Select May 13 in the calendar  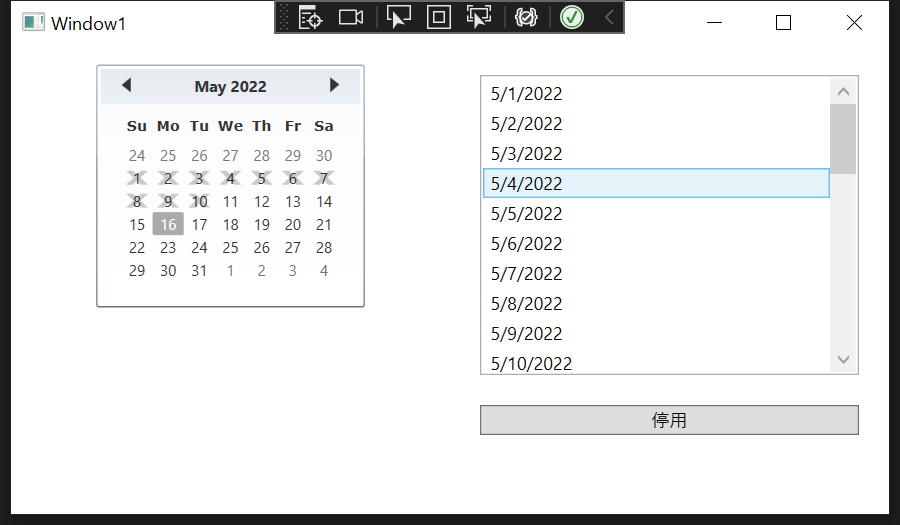coord(293,201)
